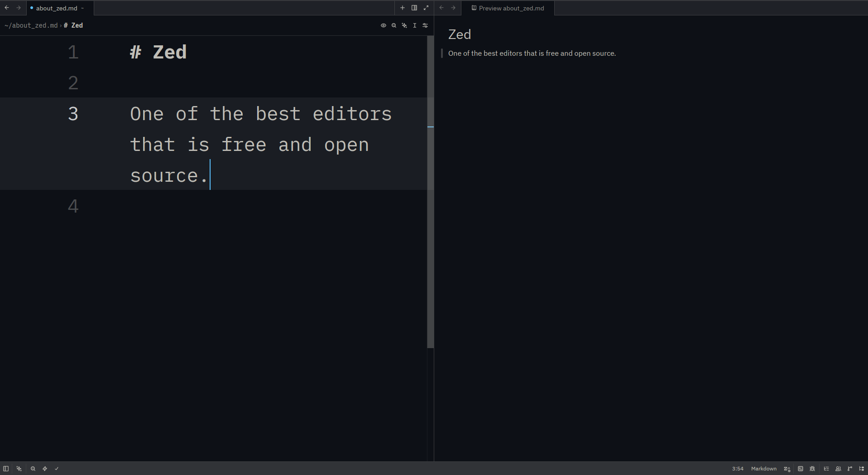Toggle the git branch panel
This screenshot has width=868, height=475.
tap(850, 469)
